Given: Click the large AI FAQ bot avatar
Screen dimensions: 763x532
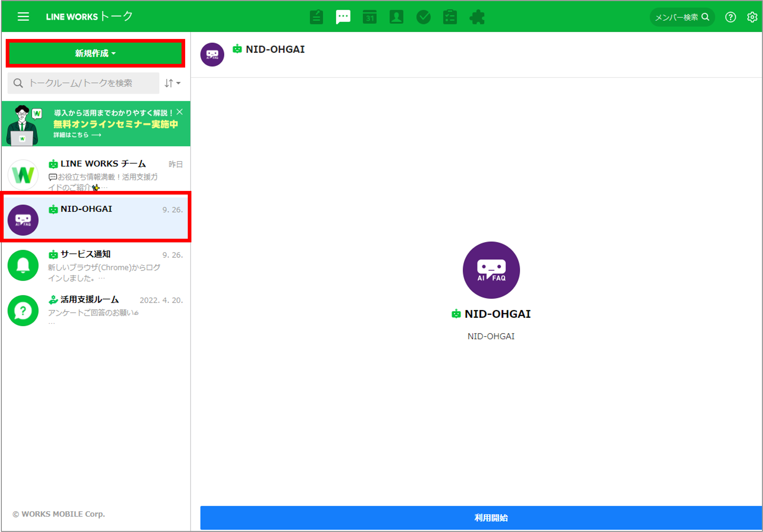Looking at the screenshot, I should (491, 270).
